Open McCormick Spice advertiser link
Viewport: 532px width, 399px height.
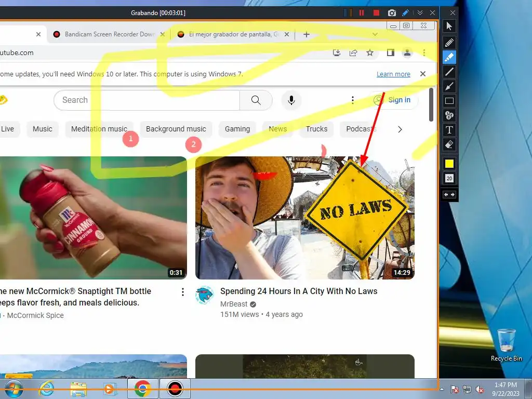(x=35, y=315)
